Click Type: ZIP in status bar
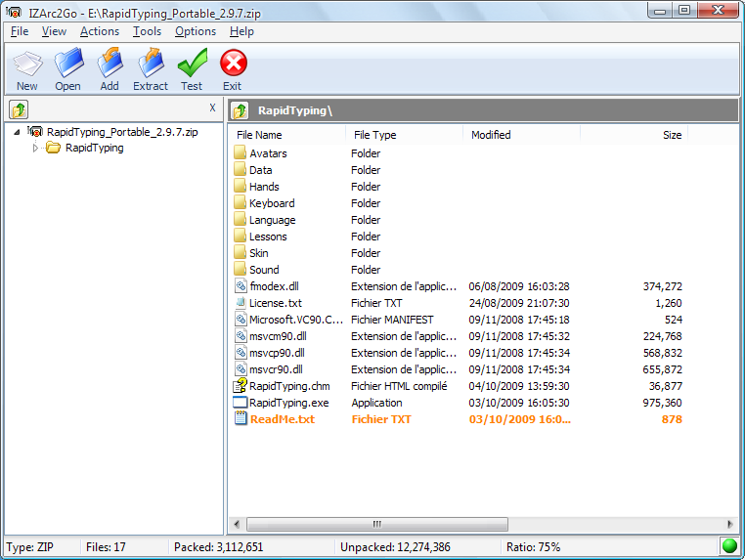 (x=30, y=547)
